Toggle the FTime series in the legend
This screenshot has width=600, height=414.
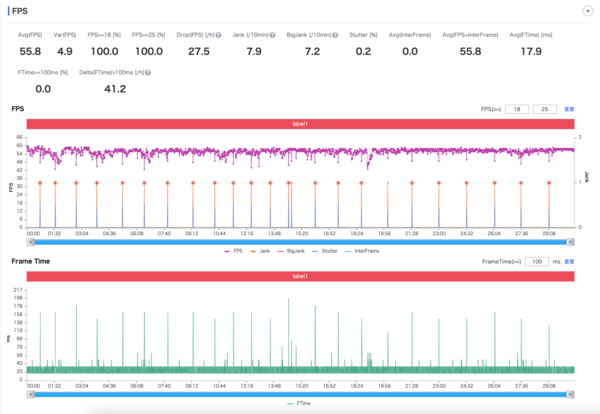click(299, 403)
